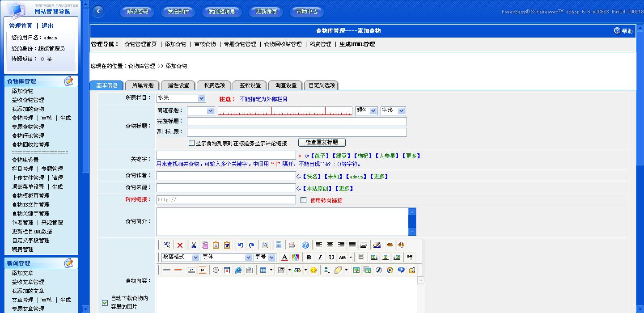Toggle auto-download images in content checkbox
Viewport: 644px width, 313px height.
pos(105,303)
